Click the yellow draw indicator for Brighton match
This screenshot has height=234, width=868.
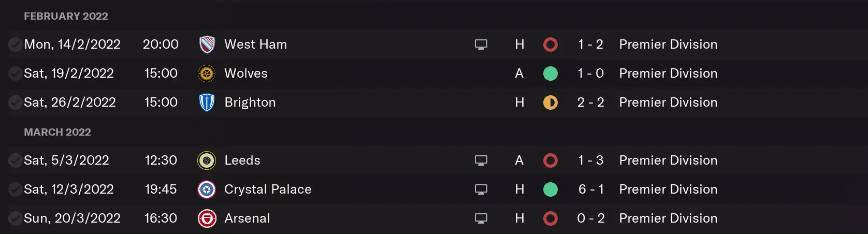tap(551, 103)
